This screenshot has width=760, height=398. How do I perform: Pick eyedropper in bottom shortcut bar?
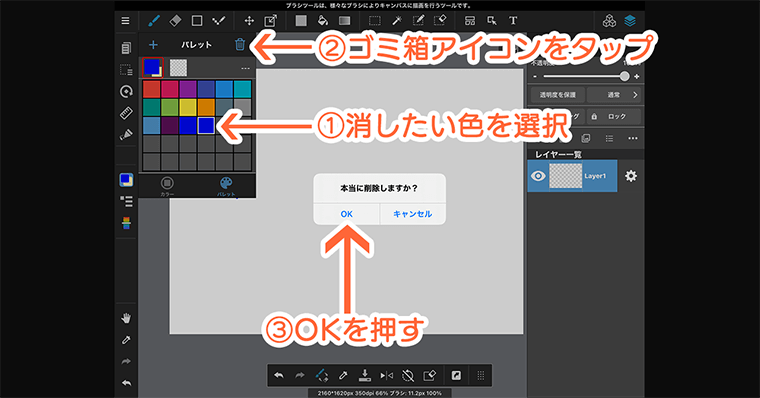coord(343,375)
